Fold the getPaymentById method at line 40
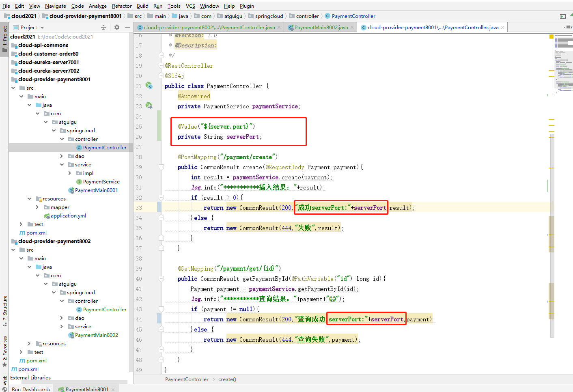 coord(161,278)
